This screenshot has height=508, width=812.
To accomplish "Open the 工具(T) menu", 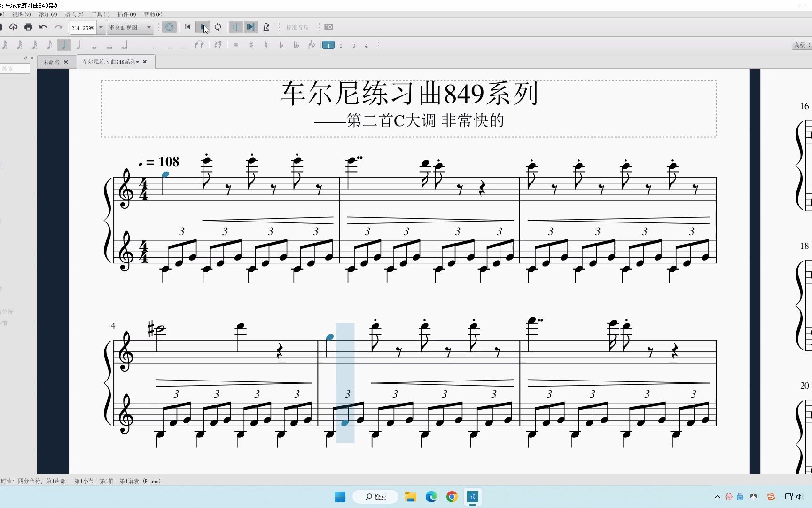I will (x=101, y=15).
